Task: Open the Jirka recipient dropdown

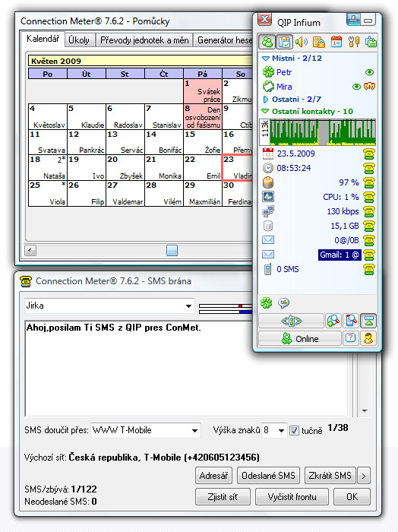Action: click(x=189, y=306)
